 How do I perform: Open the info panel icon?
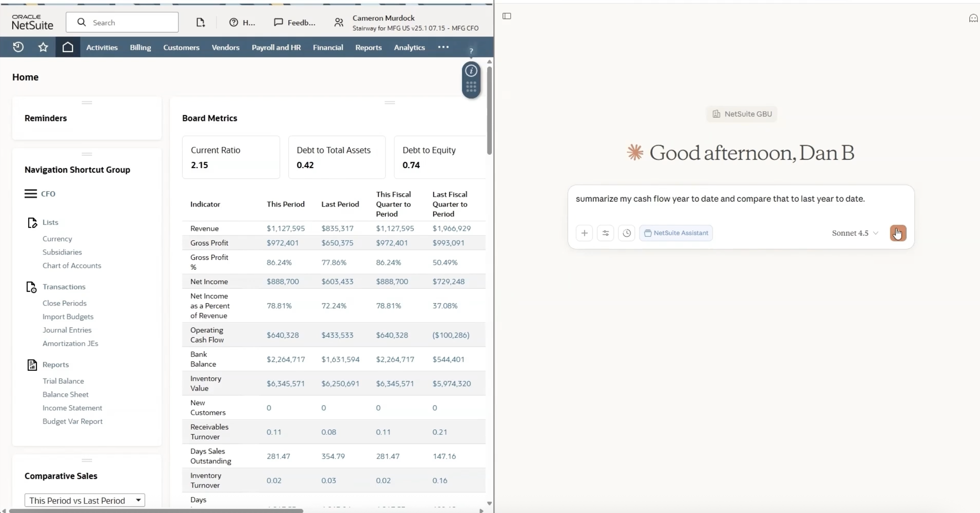point(471,71)
